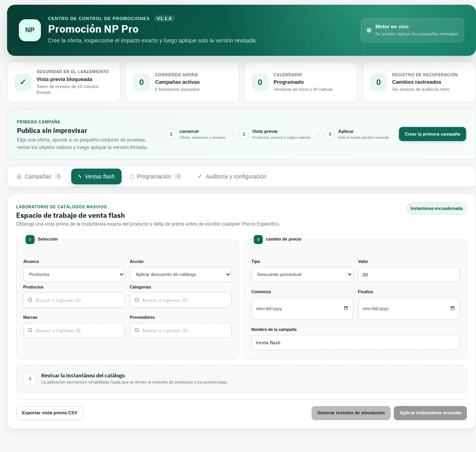This screenshot has height=452, width=476.
Task: Click the search icon in Marcas field
Action: [x=30, y=330]
